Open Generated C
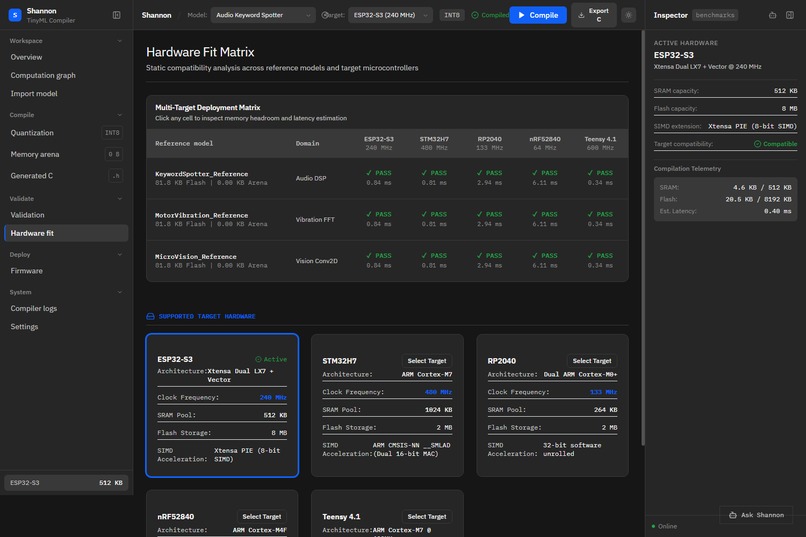The image size is (806, 537). click(x=66, y=176)
